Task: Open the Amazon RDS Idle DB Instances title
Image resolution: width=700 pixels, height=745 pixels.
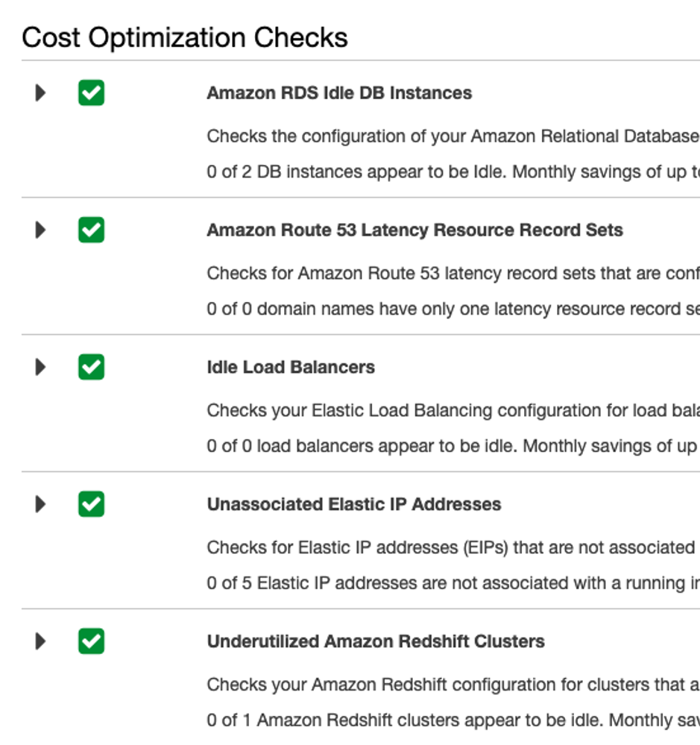Action: click(339, 93)
